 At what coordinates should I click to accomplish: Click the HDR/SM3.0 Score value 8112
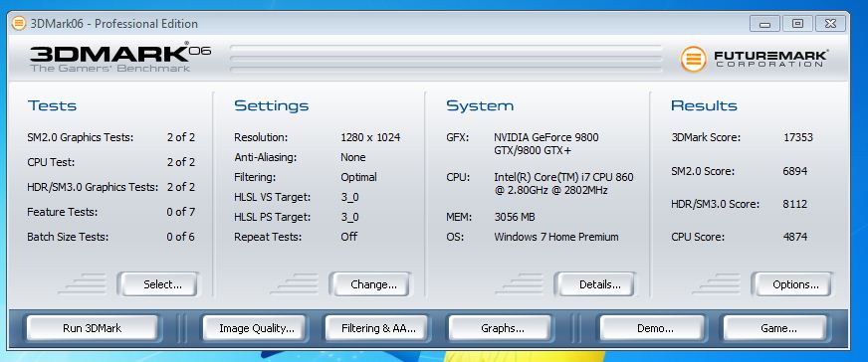(x=795, y=204)
